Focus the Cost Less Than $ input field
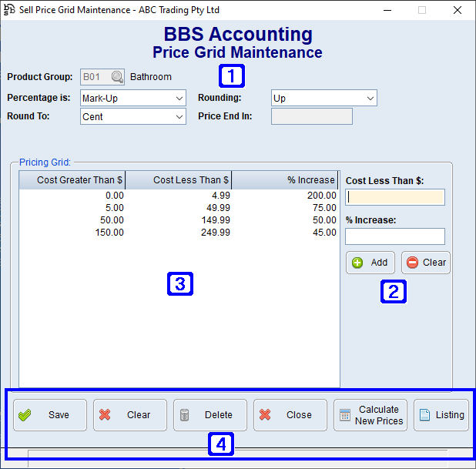 (395, 197)
